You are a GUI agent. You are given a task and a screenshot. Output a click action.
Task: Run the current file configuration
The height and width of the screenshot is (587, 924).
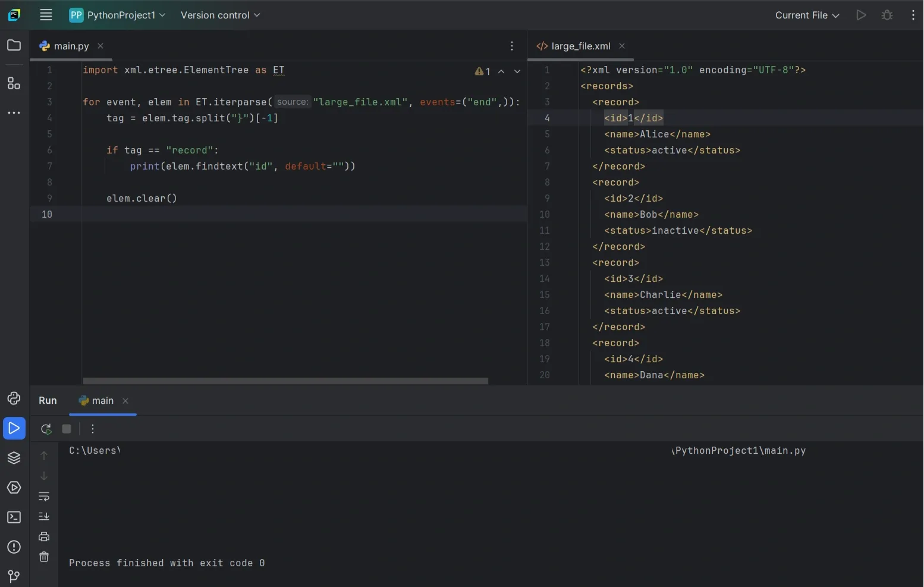tap(860, 15)
